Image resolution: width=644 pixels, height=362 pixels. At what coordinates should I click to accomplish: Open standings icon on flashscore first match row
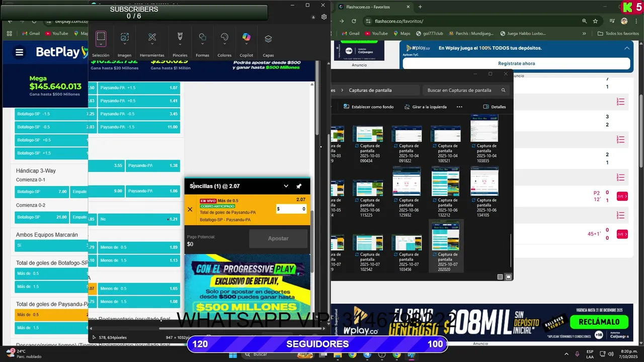coord(621,102)
